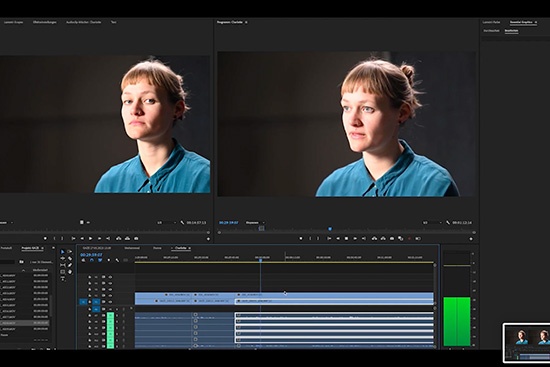Image resolution: width=550 pixels, height=367 pixels.
Task: Select the white-outlined clip on track V1
Action: (334, 301)
